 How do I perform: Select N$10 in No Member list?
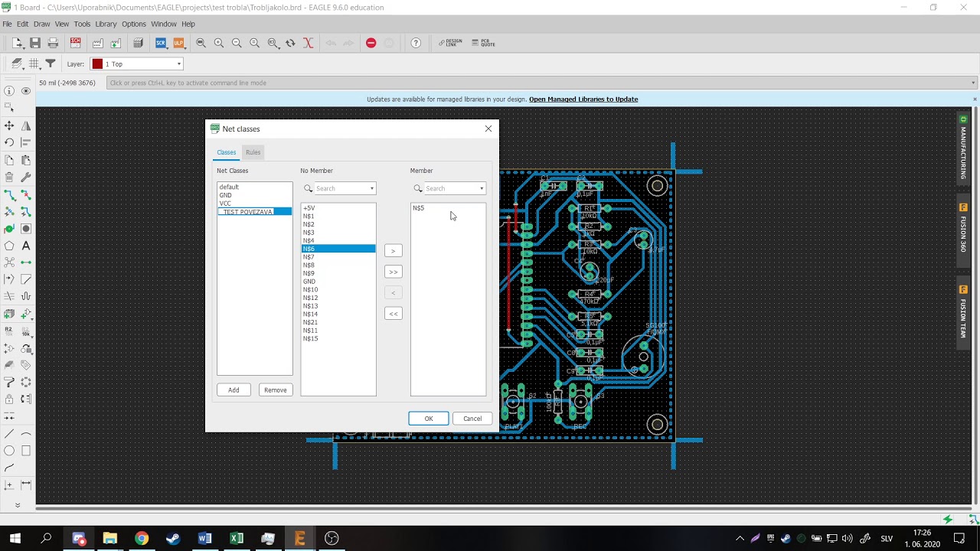coord(311,290)
